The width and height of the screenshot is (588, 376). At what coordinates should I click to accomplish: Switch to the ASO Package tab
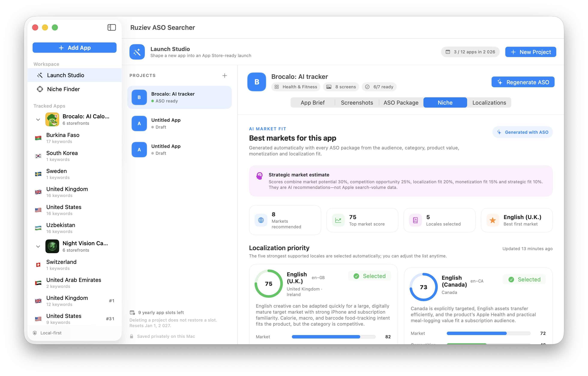[401, 103]
